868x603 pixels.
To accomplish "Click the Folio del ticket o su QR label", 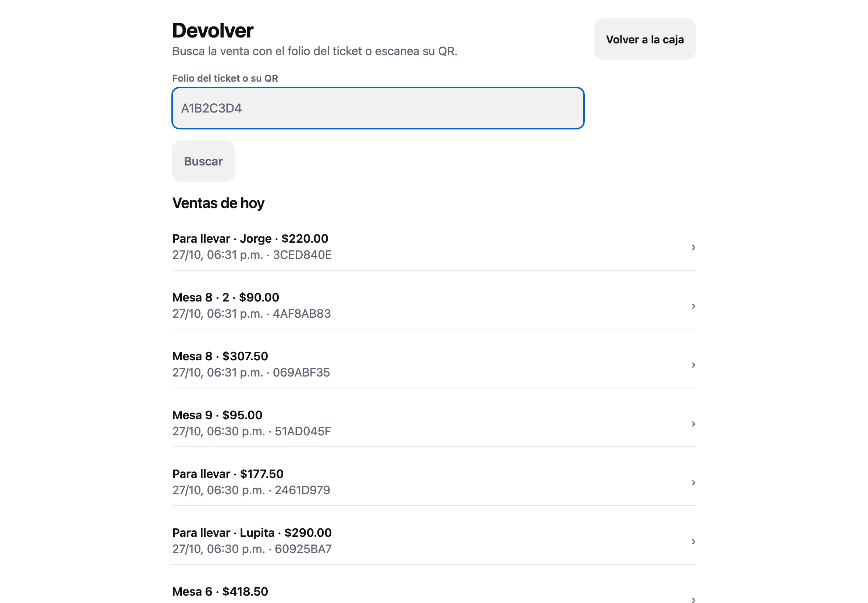I will coord(225,78).
